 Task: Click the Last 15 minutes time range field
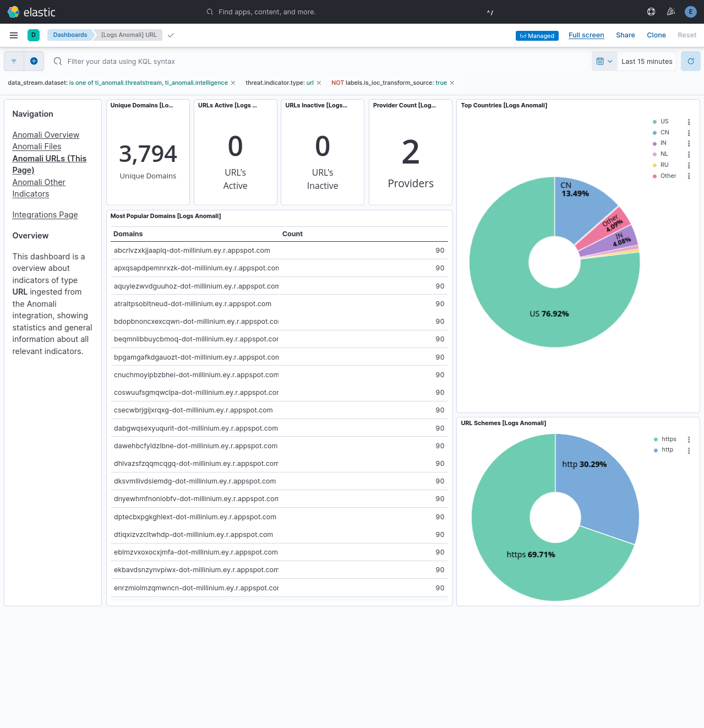647,61
